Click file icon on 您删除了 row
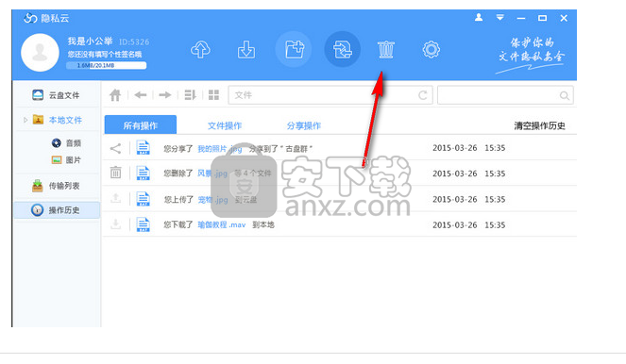 pos(143,173)
